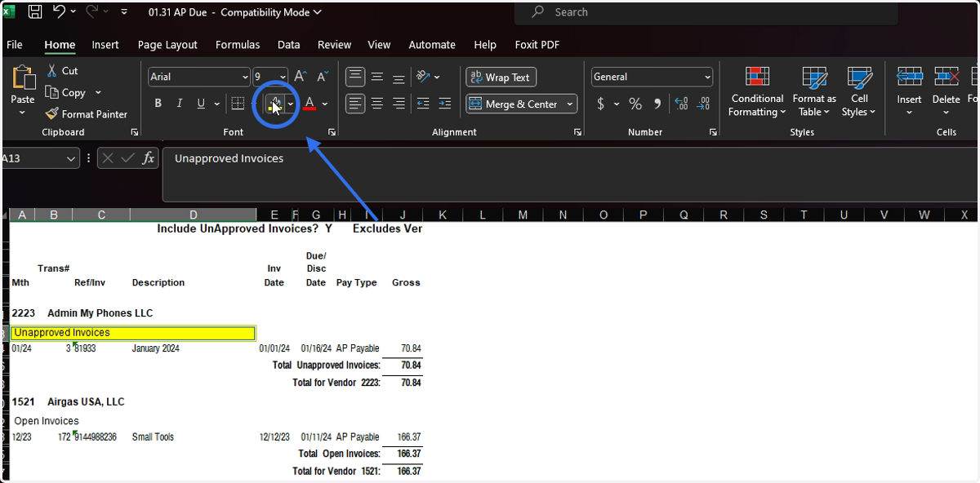980x483 pixels.
Task: Open the Foxit PDF tab
Action: coord(537,45)
